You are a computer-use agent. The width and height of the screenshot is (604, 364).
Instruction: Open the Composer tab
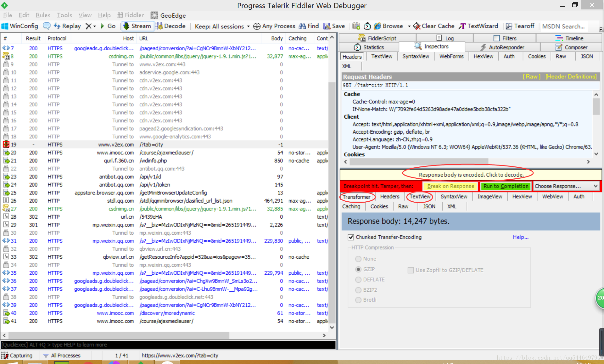coord(571,47)
